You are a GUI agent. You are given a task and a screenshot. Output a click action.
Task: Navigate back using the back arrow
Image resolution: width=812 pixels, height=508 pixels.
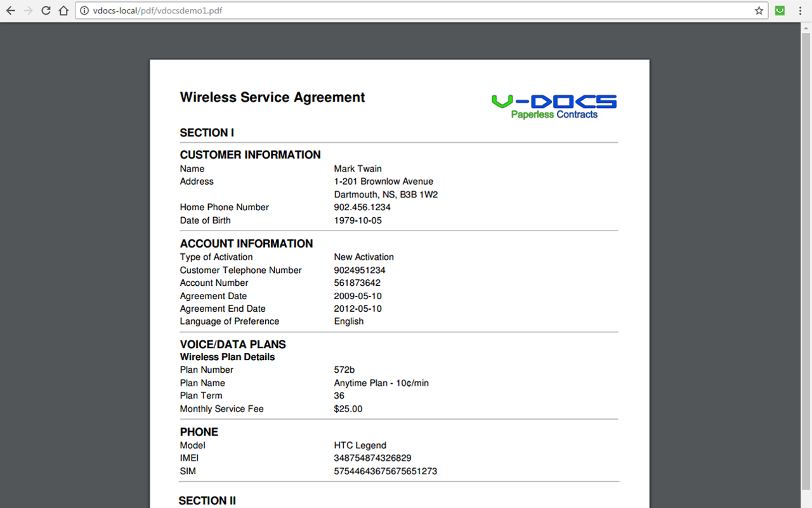(10, 10)
